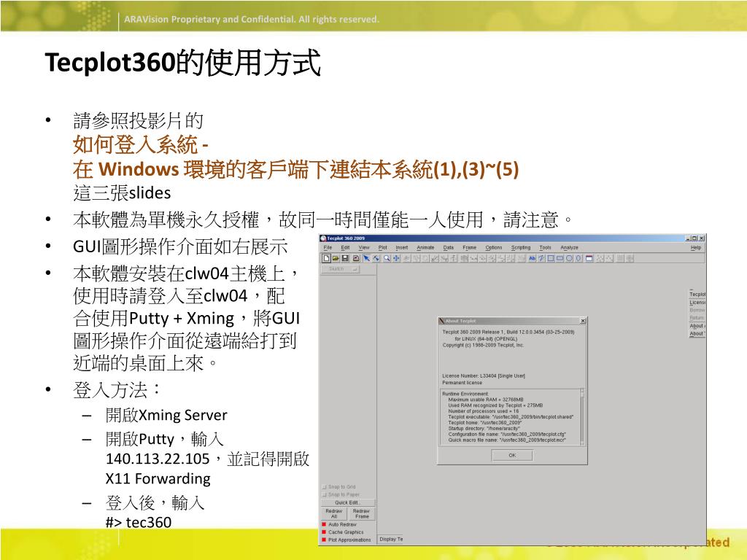
Task: Click 'License Number: L33404 [Single User]' text
Action: coord(484,376)
